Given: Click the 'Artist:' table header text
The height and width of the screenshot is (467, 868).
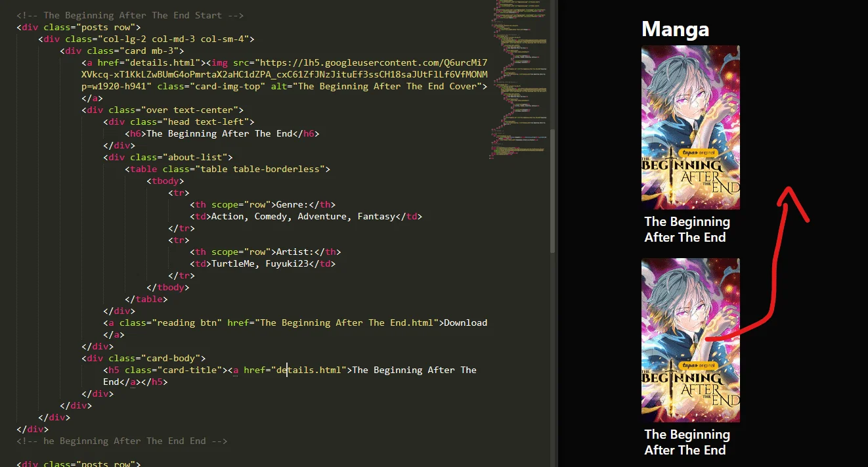Looking at the screenshot, I should [x=295, y=252].
